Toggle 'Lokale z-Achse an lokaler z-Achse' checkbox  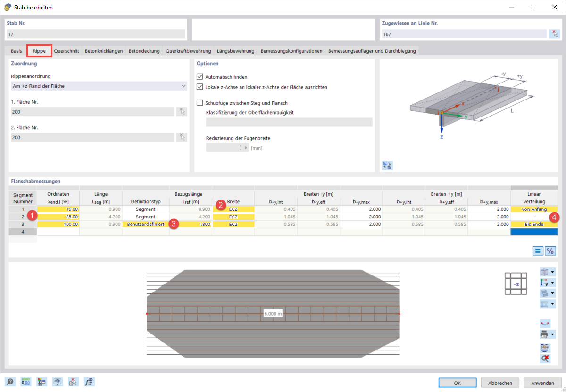pos(200,87)
